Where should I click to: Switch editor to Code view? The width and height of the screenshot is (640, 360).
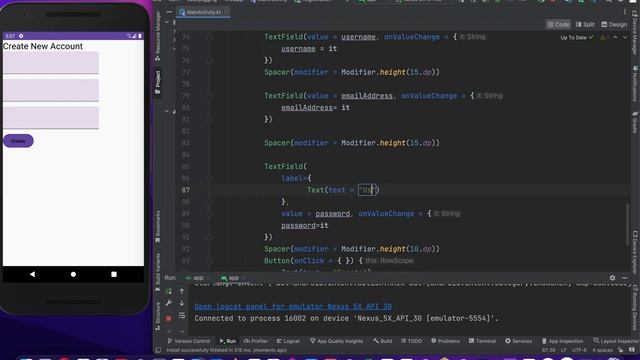558,24
